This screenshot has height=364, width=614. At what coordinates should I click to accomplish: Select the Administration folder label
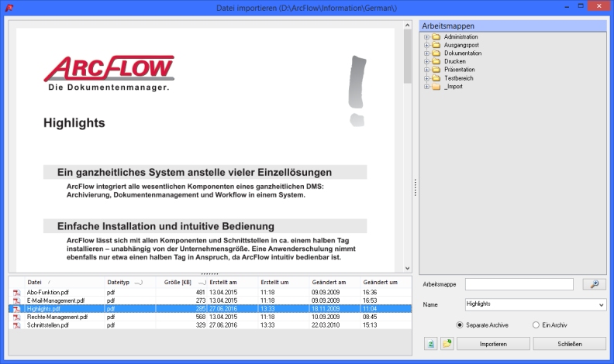461,36
